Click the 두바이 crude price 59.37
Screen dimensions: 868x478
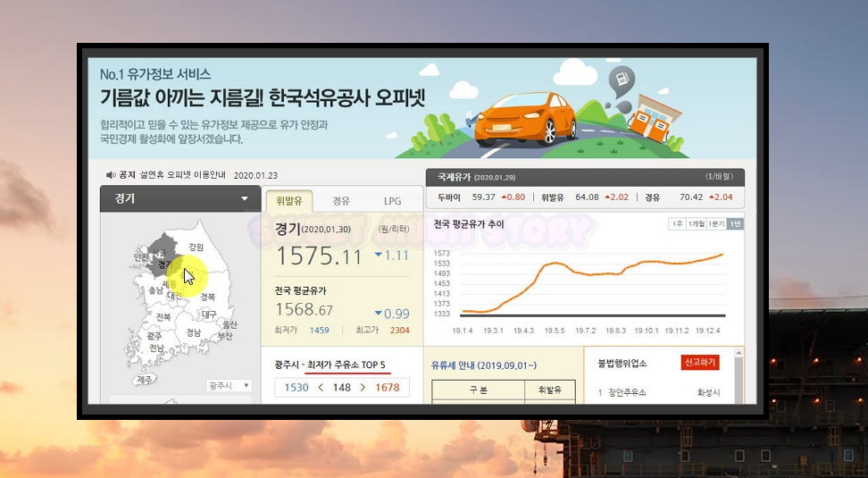click(x=483, y=197)
